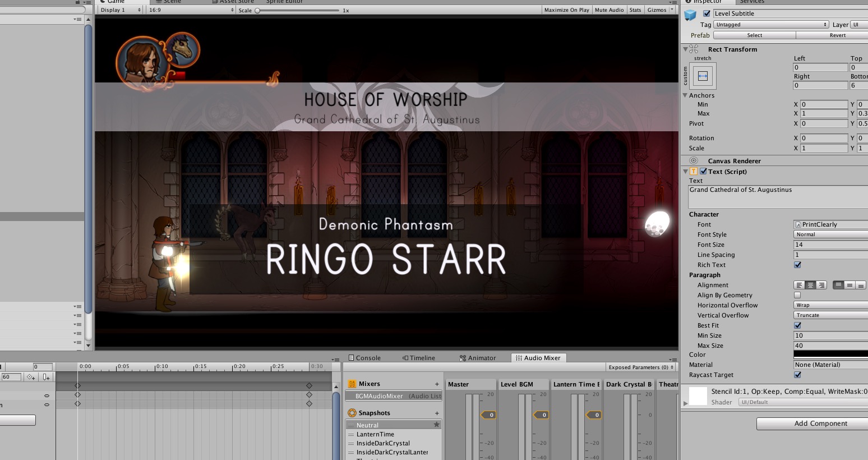Click the Lantern Time fader handle

click(x=594, y=415)
